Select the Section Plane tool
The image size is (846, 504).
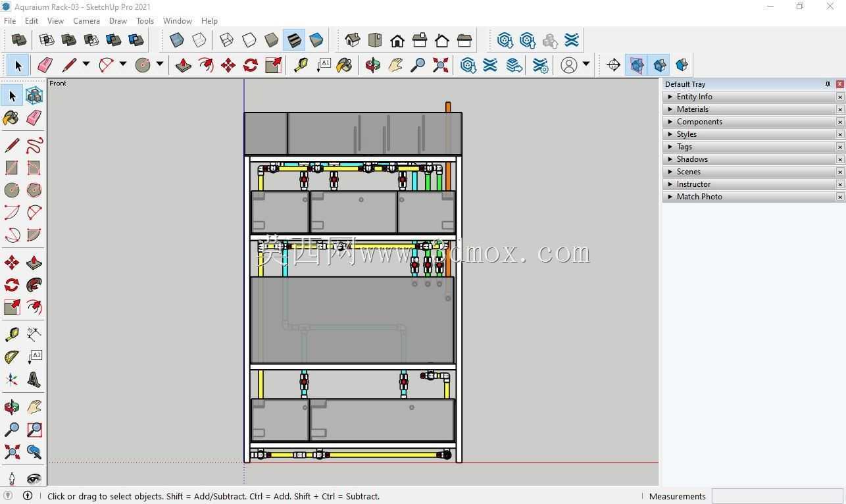tap(614, 65)
